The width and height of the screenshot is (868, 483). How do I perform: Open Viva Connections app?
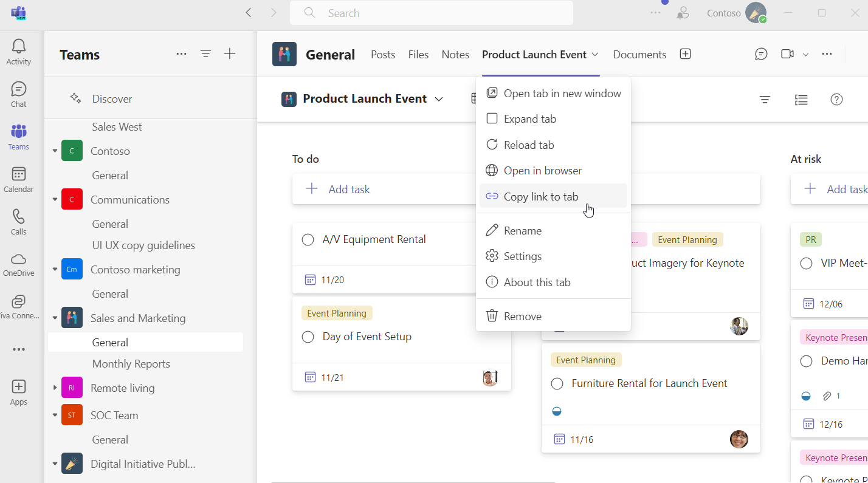(x=19, y=307)
